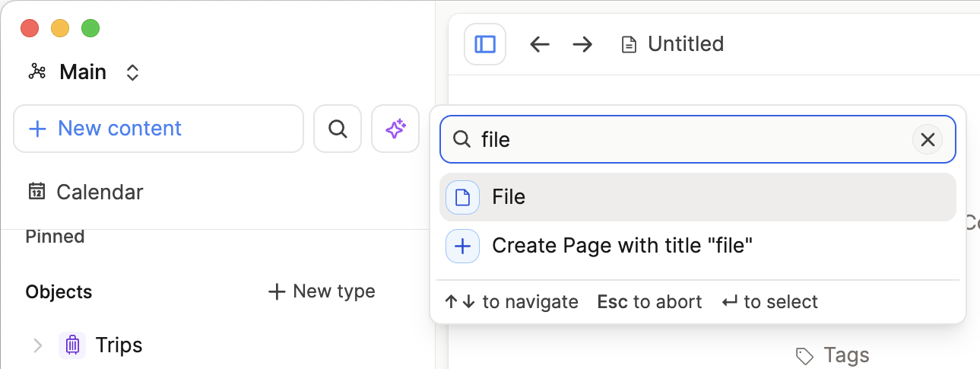Choose Create Page with title "file"

(x=622, y=246)
